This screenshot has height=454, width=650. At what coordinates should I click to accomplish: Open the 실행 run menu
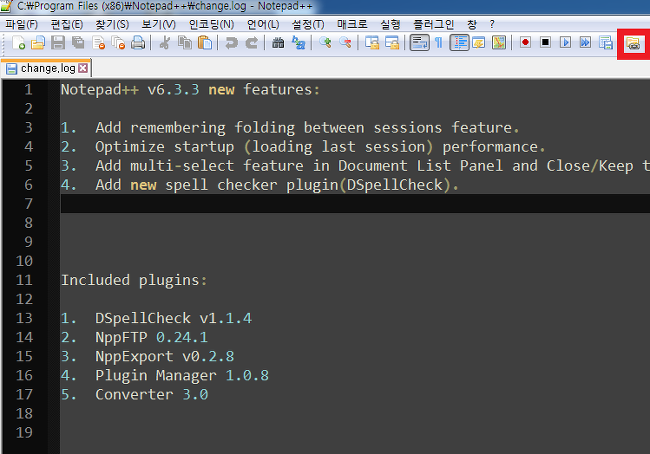tap(390, 24)
